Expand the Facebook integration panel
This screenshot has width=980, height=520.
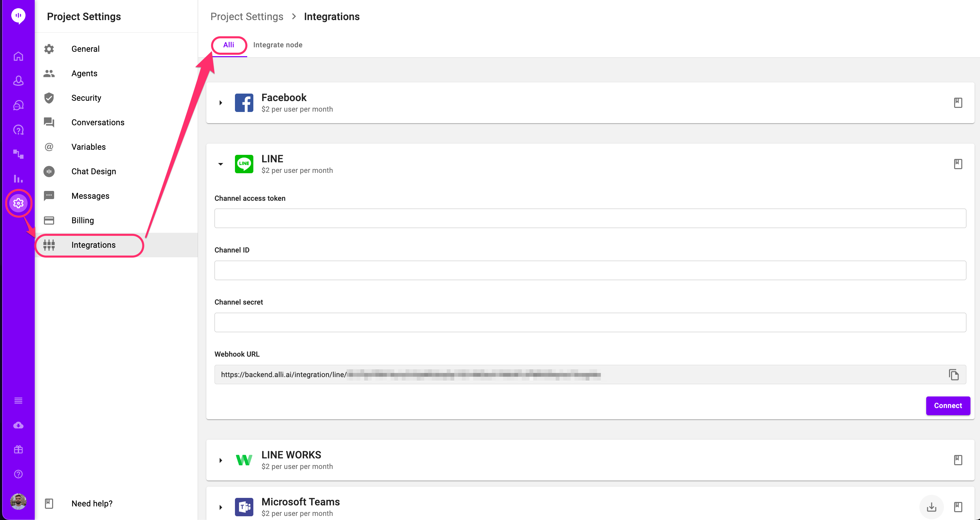click(x=221, y=103)
